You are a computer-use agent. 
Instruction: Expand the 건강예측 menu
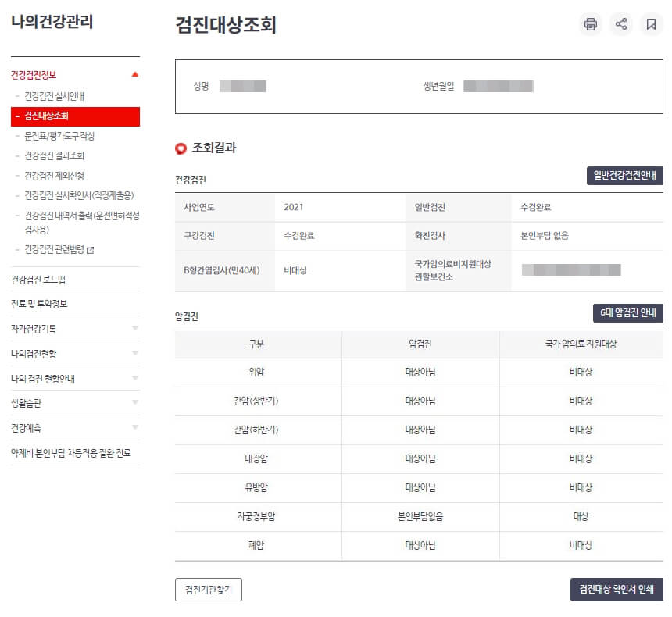click(134, 428)
